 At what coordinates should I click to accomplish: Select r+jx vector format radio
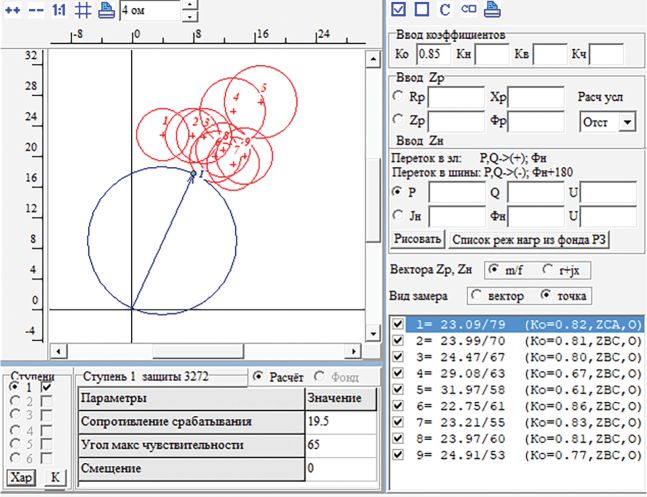(x=548, y=270)
